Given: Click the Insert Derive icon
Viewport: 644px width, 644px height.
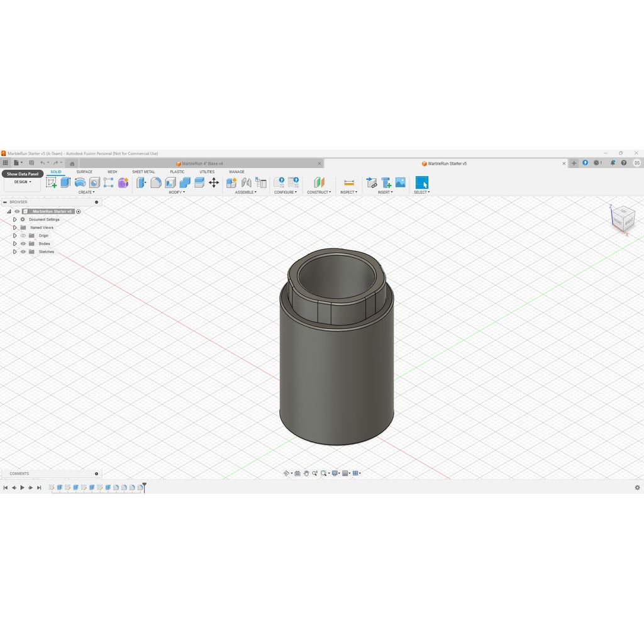Looking at the screenshot, I should [372, 183].
